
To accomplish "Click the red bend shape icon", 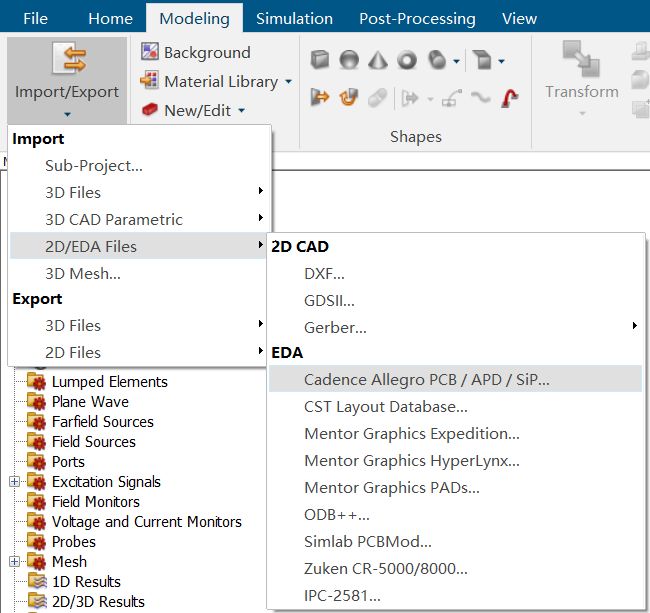I will point(509,99).
